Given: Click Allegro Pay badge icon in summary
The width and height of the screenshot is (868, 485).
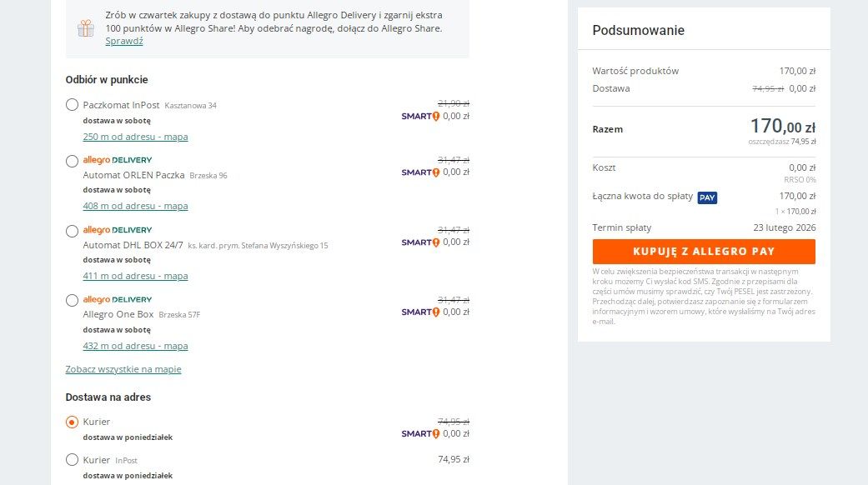Looking at the screenshot, I should click(707, 197).
